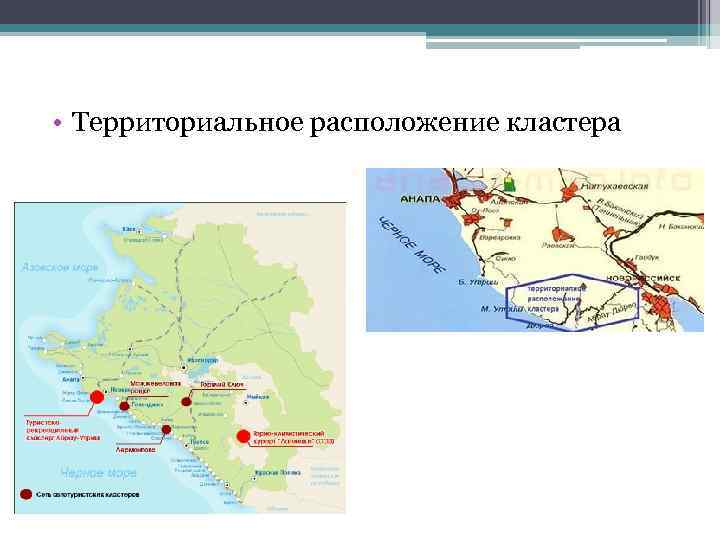Click "Черное море" label on left map
This screenshot has width=720, height=540.
[99, 472]
